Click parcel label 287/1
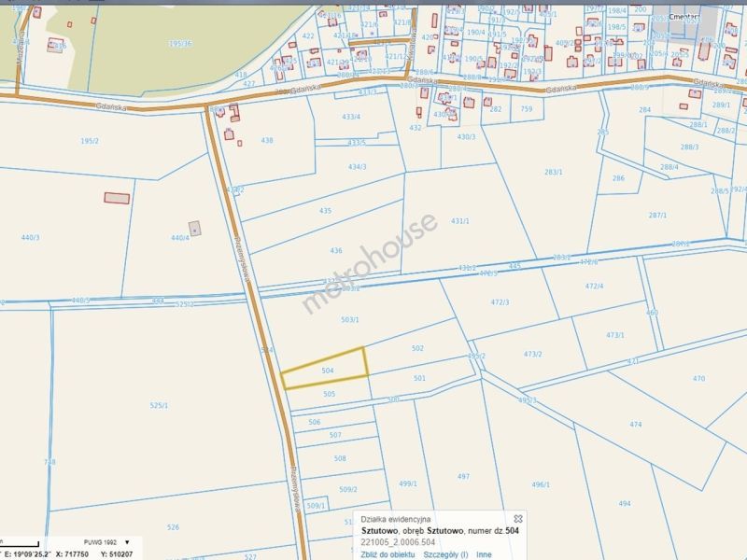The width and height of the screenshot is (747, 560). (x=658, y=216)
